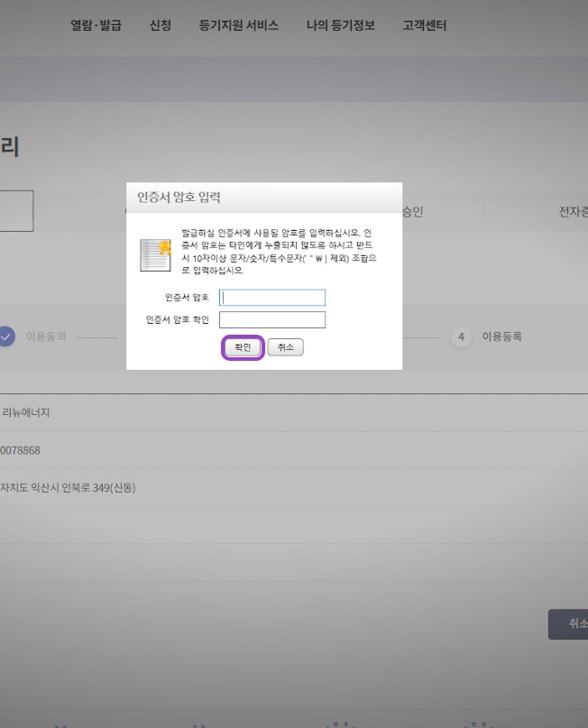Open the 신청 menu
The width and height of the screenshot is (588, 728).
(x=161, y=25)
